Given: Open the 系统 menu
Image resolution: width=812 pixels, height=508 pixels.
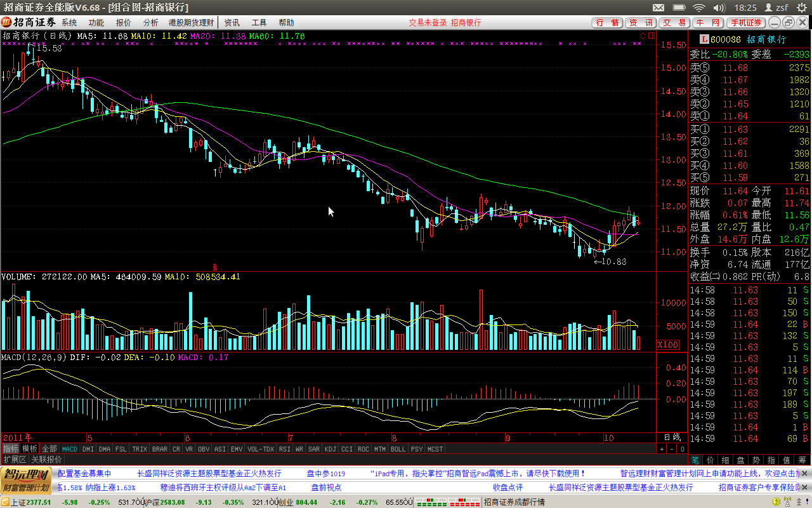Looking at the screenshot, I should (69, 22).
